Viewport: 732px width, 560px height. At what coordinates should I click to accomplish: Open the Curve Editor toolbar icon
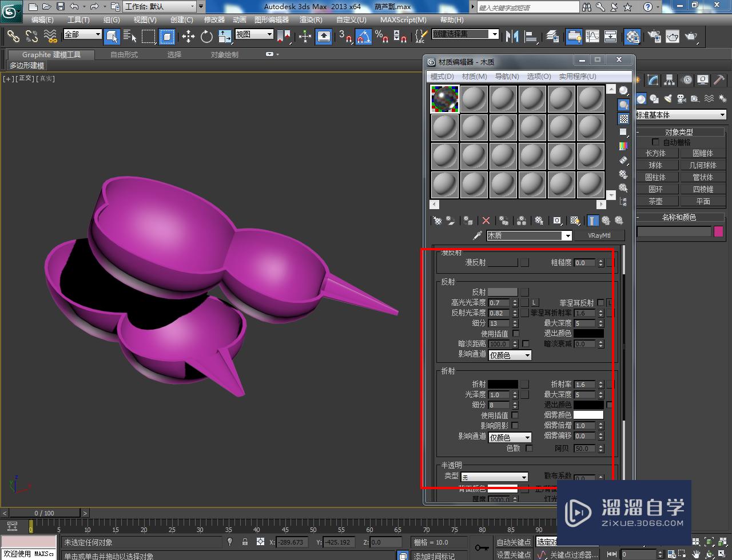pyautogui.click(x=592, y=37)
